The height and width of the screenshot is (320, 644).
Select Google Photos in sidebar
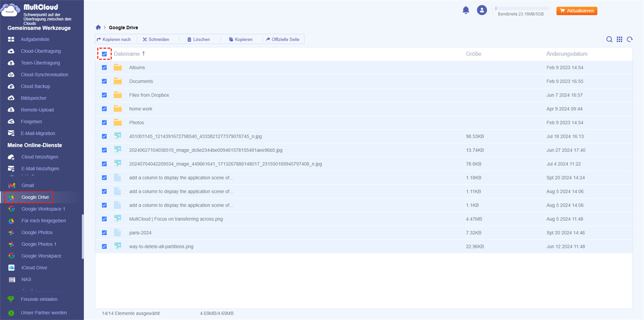click(36, 232)
